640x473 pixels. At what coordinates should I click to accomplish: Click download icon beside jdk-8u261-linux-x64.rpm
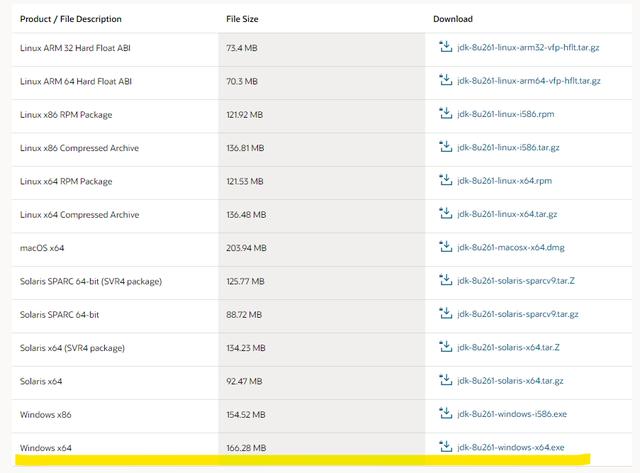pyautogui.click(x=445, y=180)
